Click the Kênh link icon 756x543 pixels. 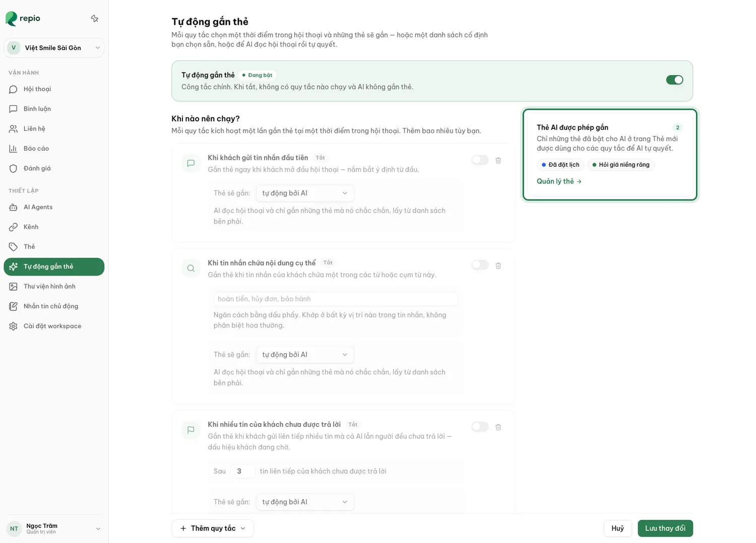click(13, 227)
